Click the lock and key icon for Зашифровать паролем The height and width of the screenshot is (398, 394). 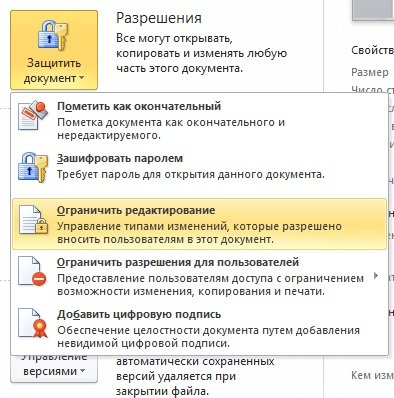click(33, 167)
